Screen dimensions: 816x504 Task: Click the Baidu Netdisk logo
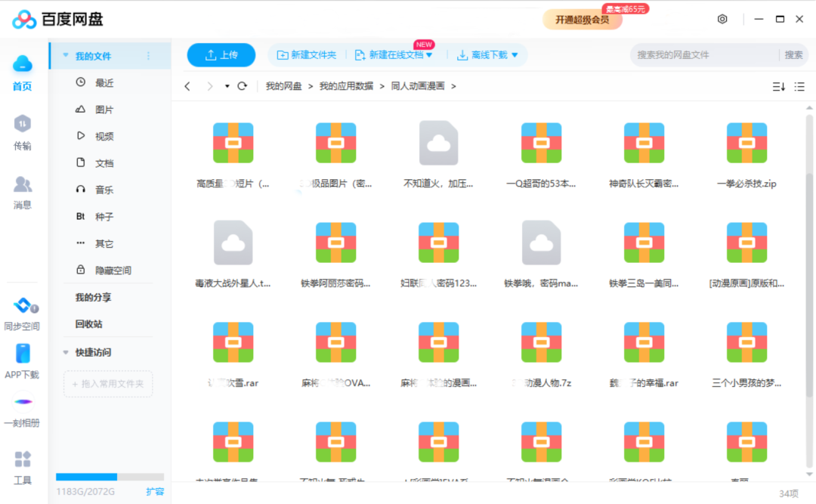click(x=57, y=19)
